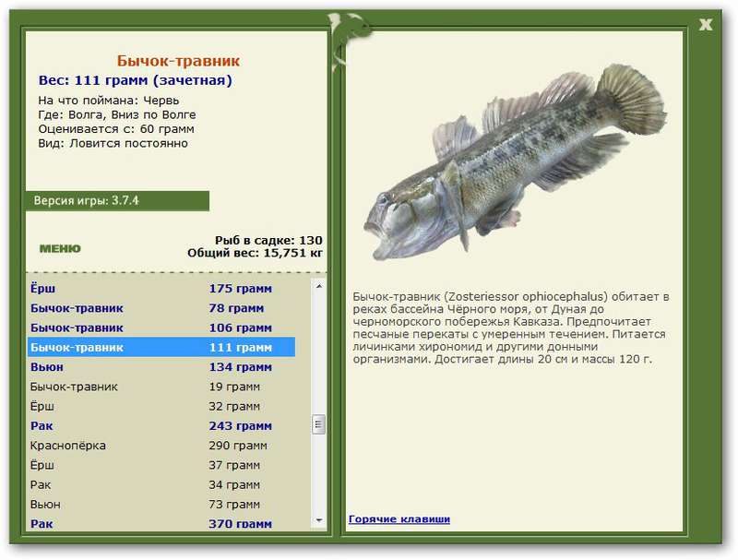Click the goby fish picture
738x560 pixels.
516,162
